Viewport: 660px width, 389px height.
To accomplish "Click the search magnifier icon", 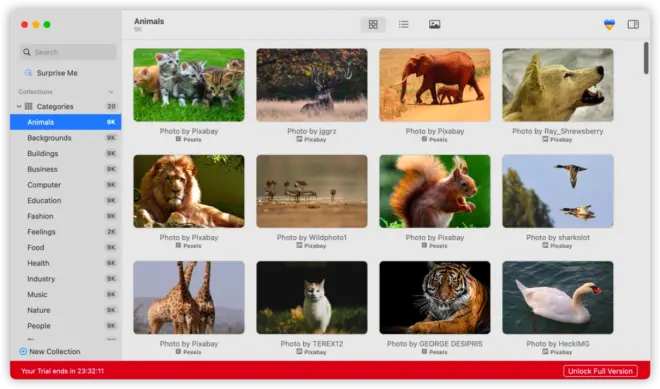I will click(x=27, y=52).
